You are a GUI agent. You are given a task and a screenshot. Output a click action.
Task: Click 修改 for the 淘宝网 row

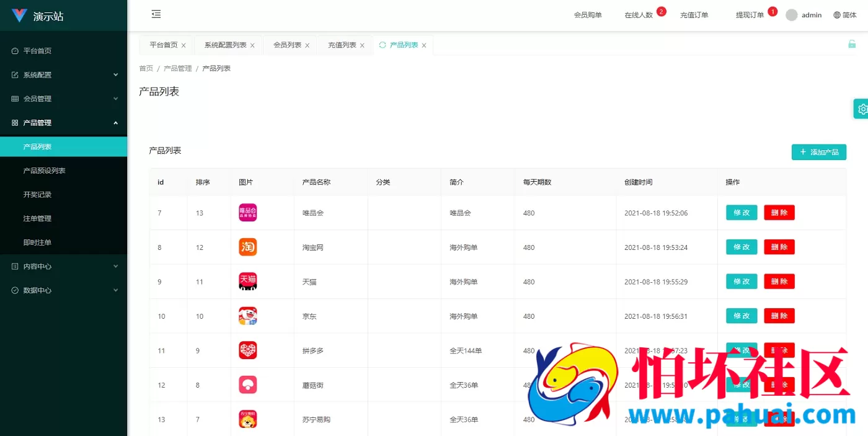click(742, 247)
